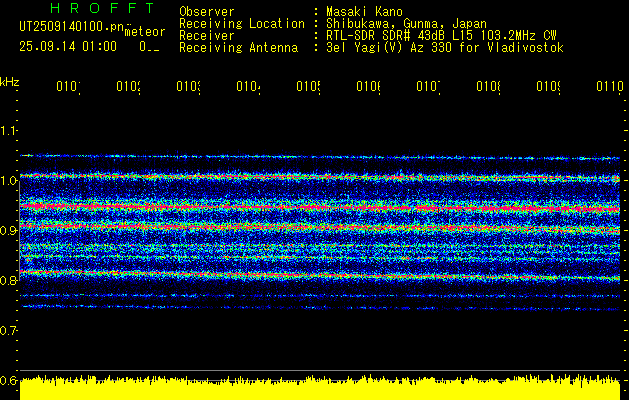Click the 0102 time marker
629x400 pixels.
pyautogui.click(x=128, y=86)
